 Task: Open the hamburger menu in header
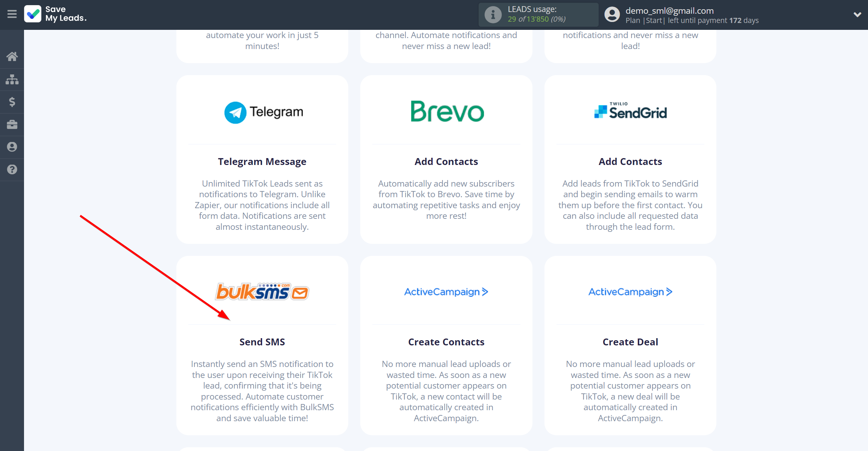click(12, 14)
